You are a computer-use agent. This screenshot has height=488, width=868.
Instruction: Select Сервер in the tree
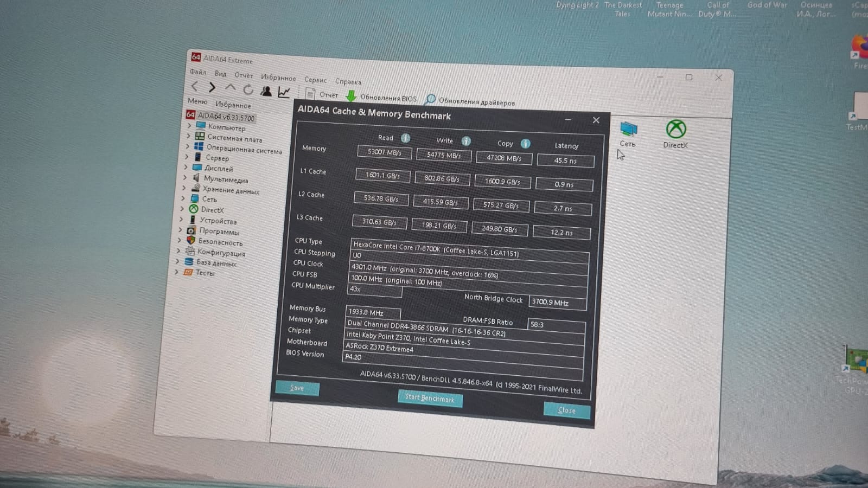tap(216, 158)
